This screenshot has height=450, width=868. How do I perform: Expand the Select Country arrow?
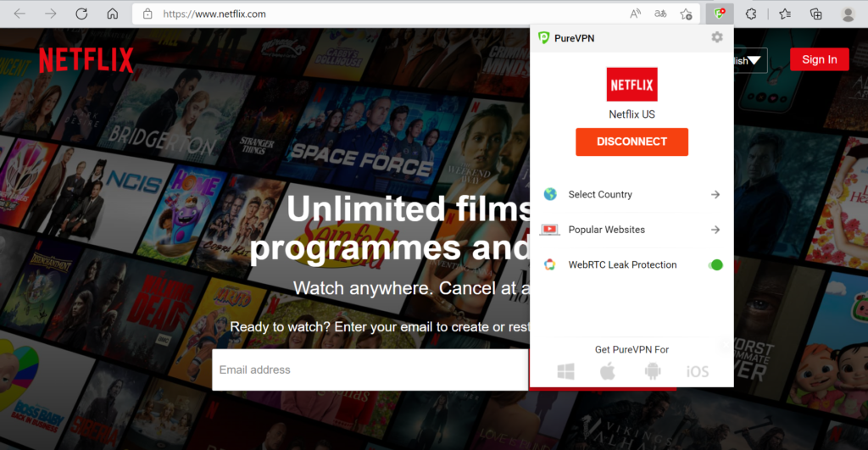715,194
